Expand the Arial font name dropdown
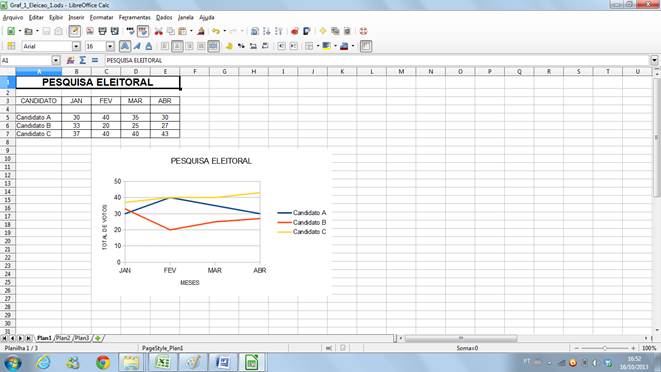 click(76, 46)
